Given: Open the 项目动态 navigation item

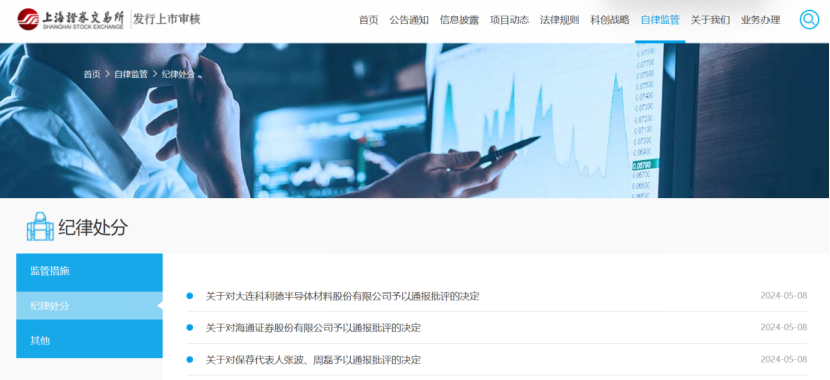Looking at the screenshot, I should (509, 20).
